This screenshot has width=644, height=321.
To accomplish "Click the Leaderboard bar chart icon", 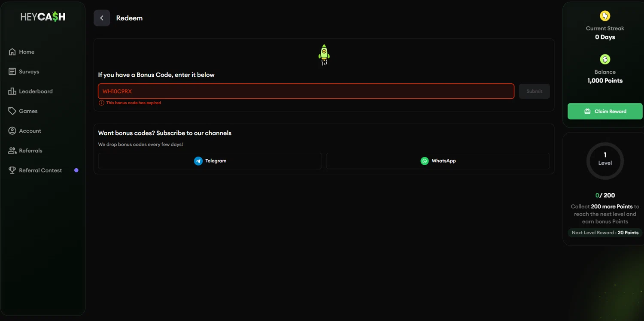I will [12, 91].
